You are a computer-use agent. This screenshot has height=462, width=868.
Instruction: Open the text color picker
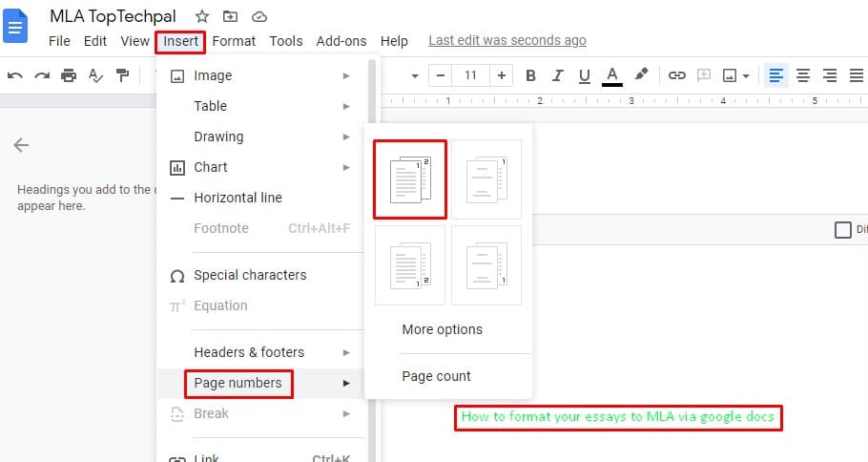click(611, 76)
